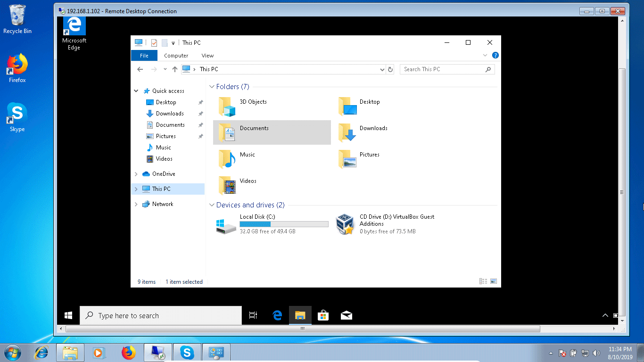
Task: Open the remote Windows 10 Start button
Action: click(68, 315)
